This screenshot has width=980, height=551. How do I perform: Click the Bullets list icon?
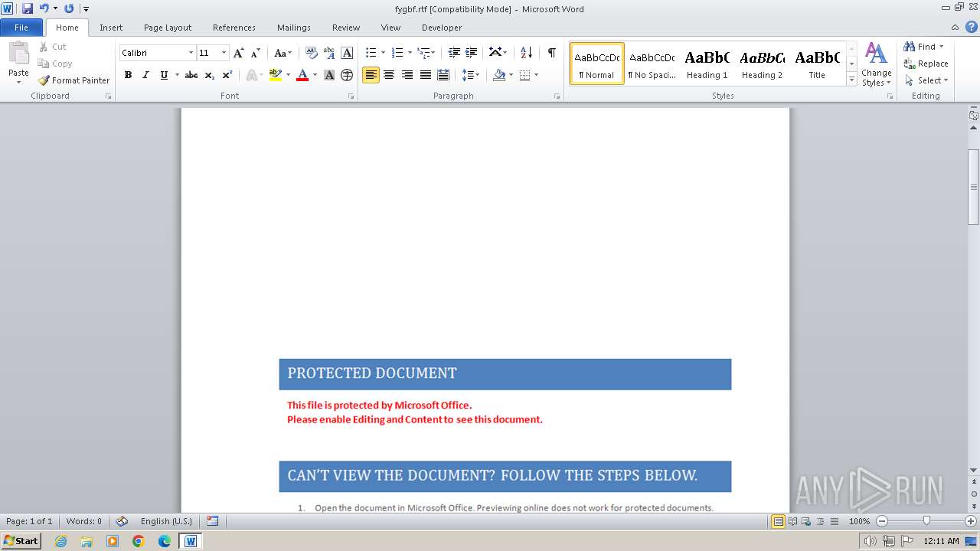[371, 53]
